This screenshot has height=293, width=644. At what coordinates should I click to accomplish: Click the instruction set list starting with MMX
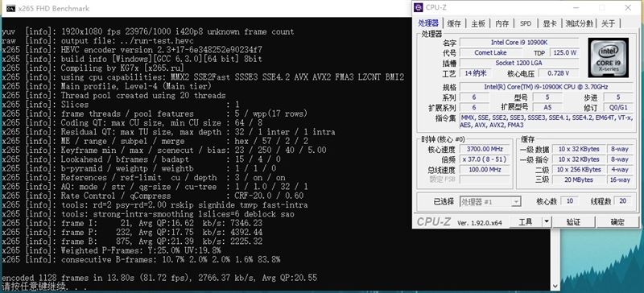[547, 122]
